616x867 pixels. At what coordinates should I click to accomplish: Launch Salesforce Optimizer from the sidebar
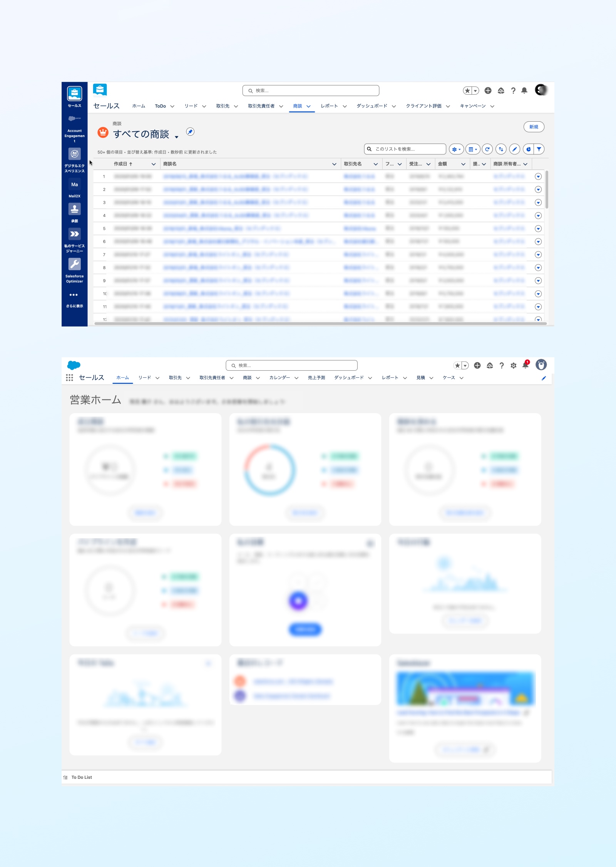74,270
